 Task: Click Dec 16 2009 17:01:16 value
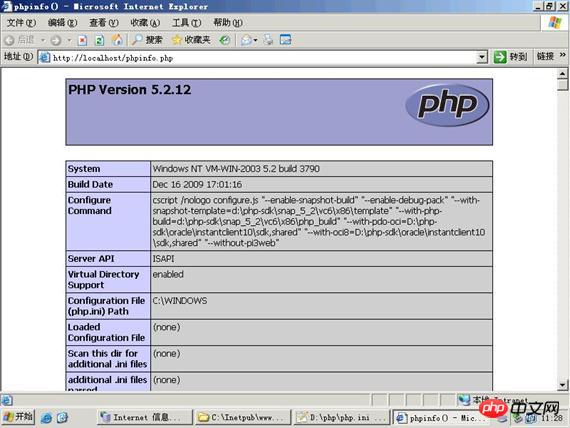point(197,184)
